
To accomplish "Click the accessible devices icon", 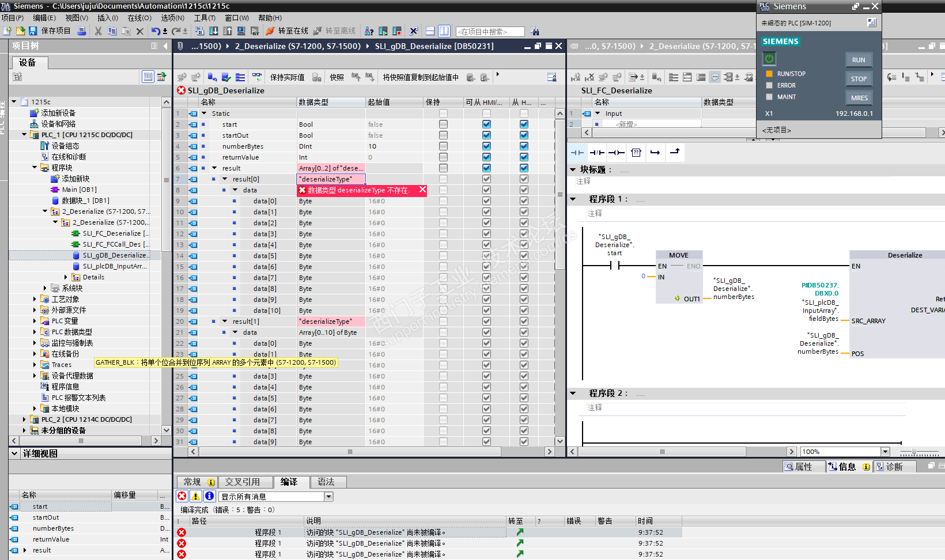I will (x=369, y=31).
